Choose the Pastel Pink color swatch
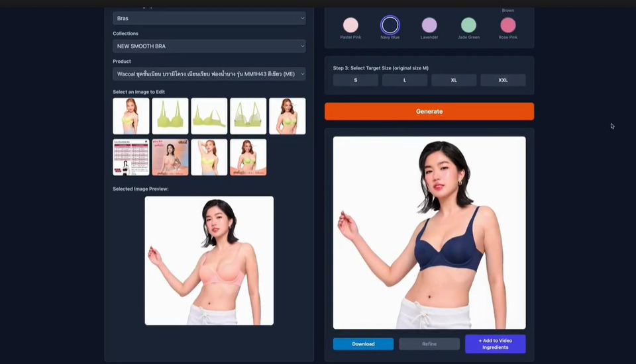 pos(350,25)
